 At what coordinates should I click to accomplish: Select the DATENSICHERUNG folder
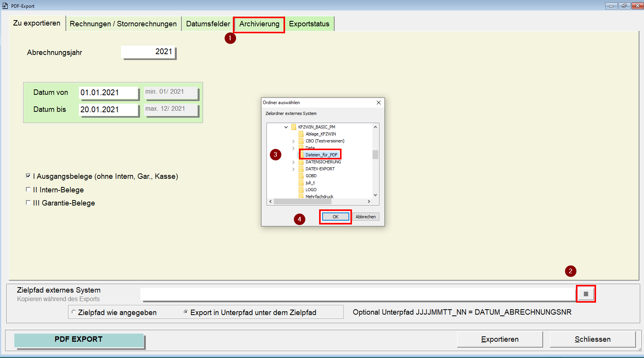(x=323, y=162)
